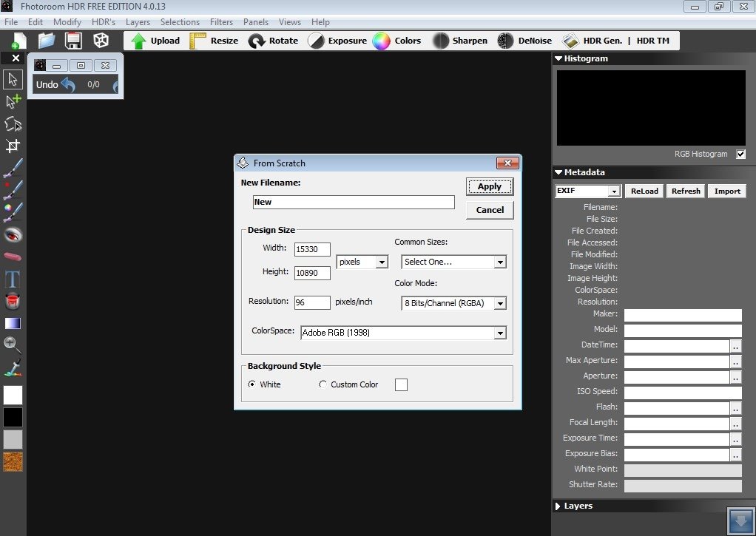Open the Sharpen toolbar option
The height and width of the screenshot is (536, 756).
click(x=460, y=41)
